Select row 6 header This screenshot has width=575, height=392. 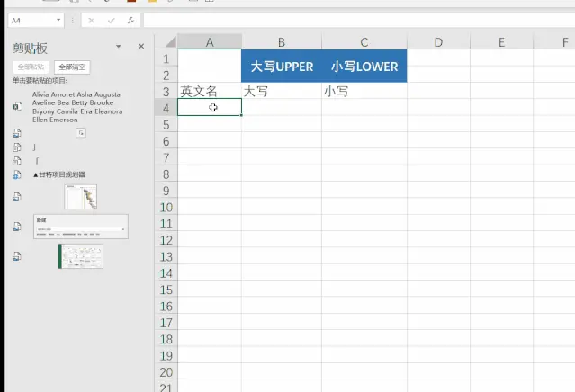pyautogui.click(x=166, y=141)
